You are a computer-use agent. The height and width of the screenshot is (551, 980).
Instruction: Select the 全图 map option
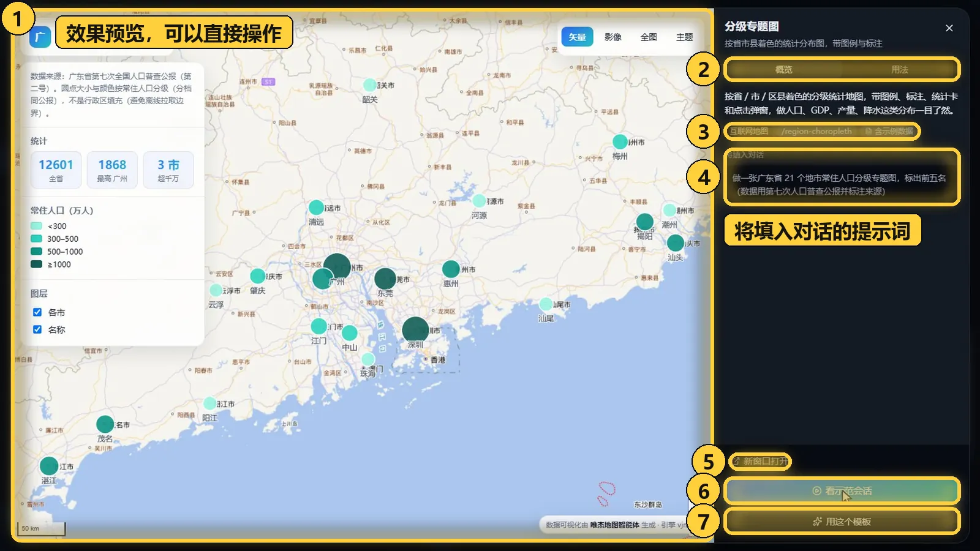click(649, 37)
